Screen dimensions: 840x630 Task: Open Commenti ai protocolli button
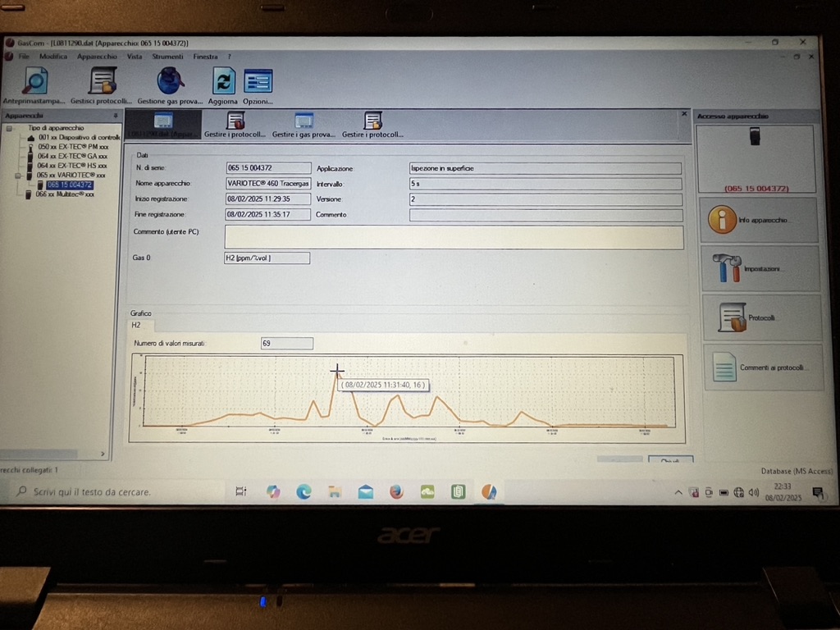(762, 367)
